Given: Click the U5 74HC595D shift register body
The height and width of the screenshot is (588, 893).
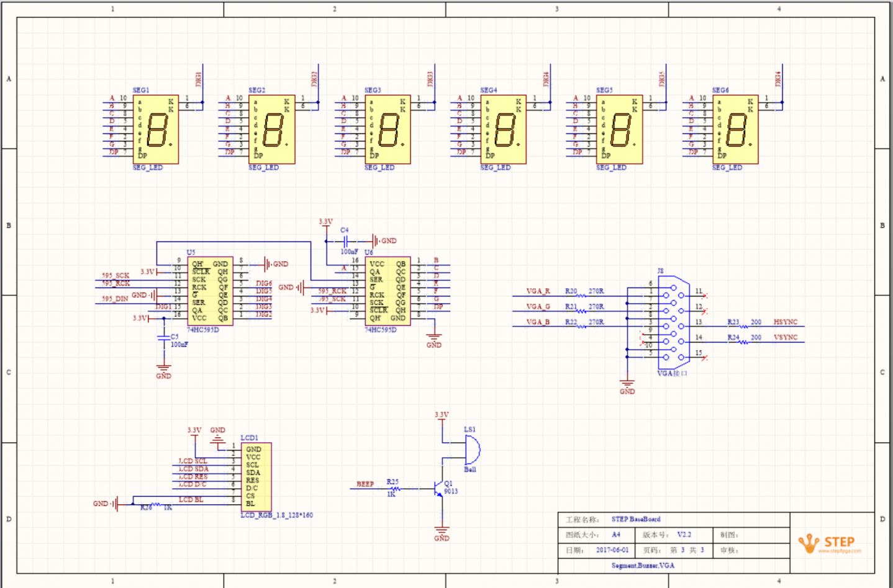Looking at the screenshot, I should tap(210, 291).
